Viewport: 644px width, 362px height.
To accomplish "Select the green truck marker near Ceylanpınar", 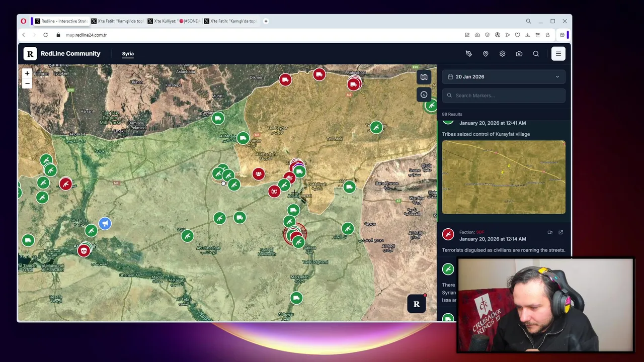I will (218, 119).
